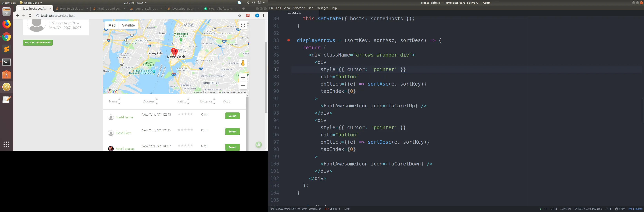This screenshot has width=644, height=212.
Task: Sort hosts by Name ascending arrow
Action: (x=119, y=99)
